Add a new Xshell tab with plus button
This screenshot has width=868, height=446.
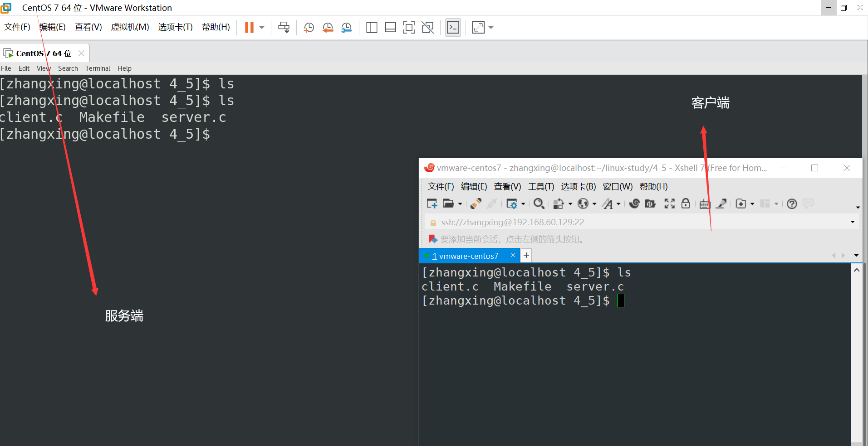[526, 256]
